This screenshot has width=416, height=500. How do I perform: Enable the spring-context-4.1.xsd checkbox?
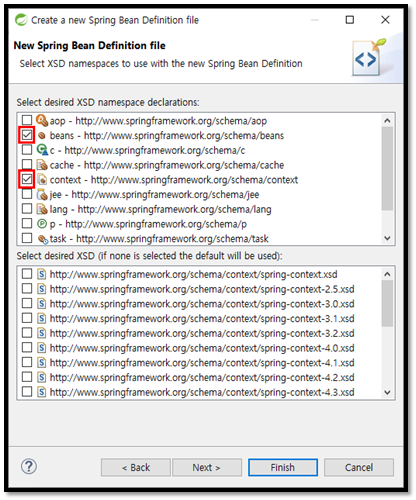(x=27, y=362)
